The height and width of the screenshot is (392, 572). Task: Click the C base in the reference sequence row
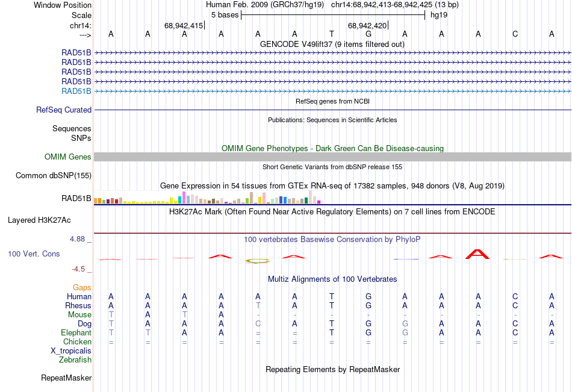click(515, 34)
